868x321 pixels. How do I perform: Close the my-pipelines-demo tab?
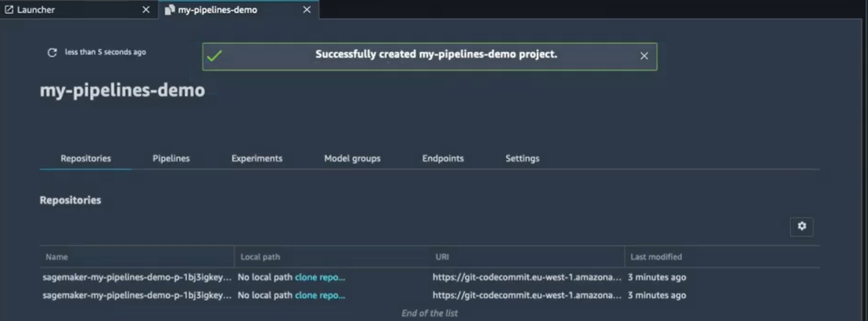pos(306,10)
